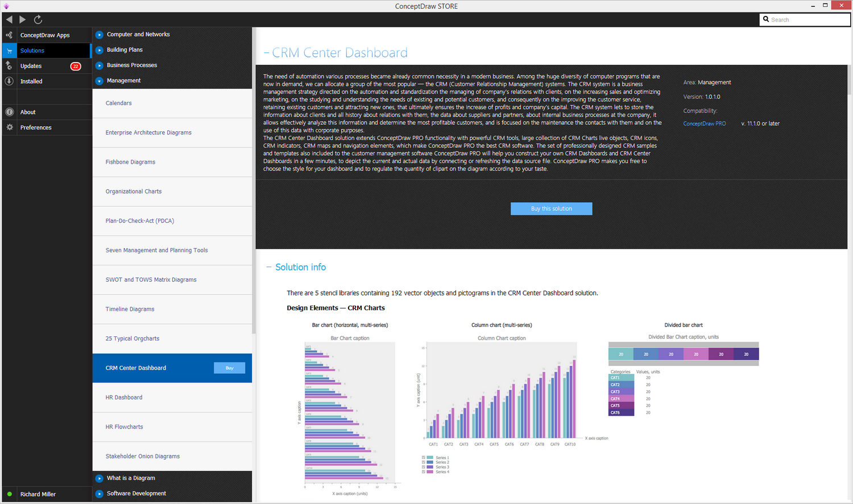
Task: Click the green user status dot
Action: [9, 494]
